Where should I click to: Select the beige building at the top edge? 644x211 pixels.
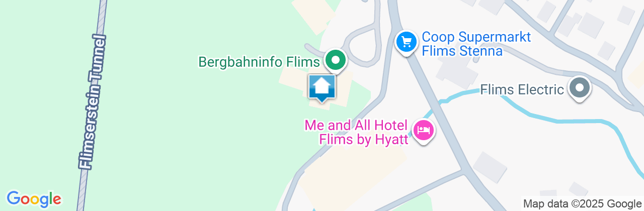314,13
